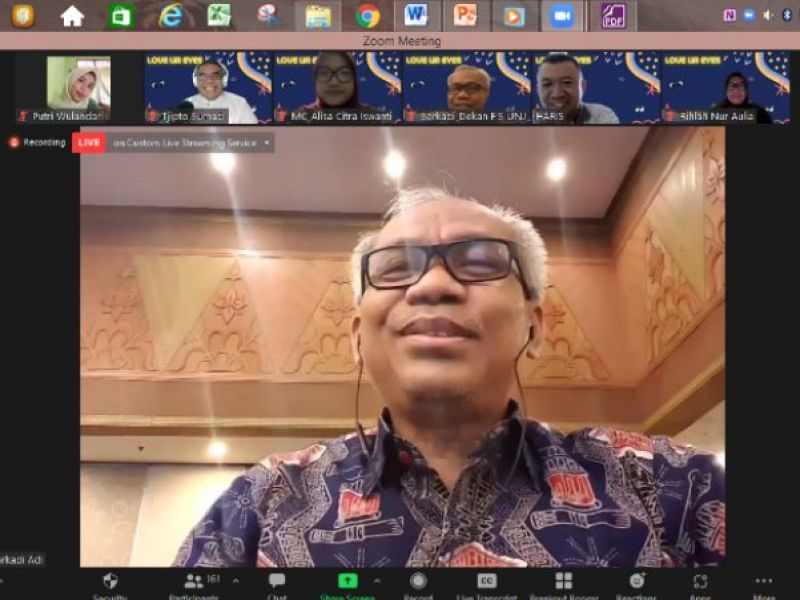Open the Participants panel
The width and height of the screenshot is (800, 600).
[x=194, y=582]
